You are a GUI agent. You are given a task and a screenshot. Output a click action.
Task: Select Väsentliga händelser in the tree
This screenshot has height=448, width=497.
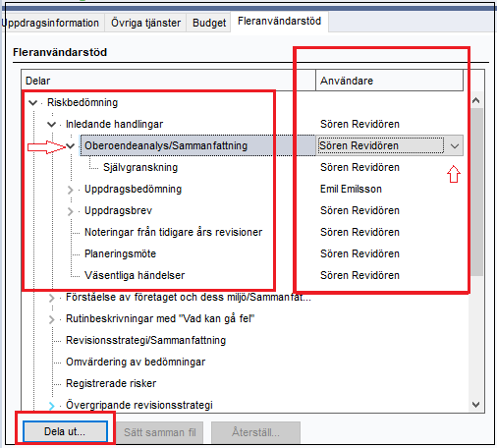point(135,275)
